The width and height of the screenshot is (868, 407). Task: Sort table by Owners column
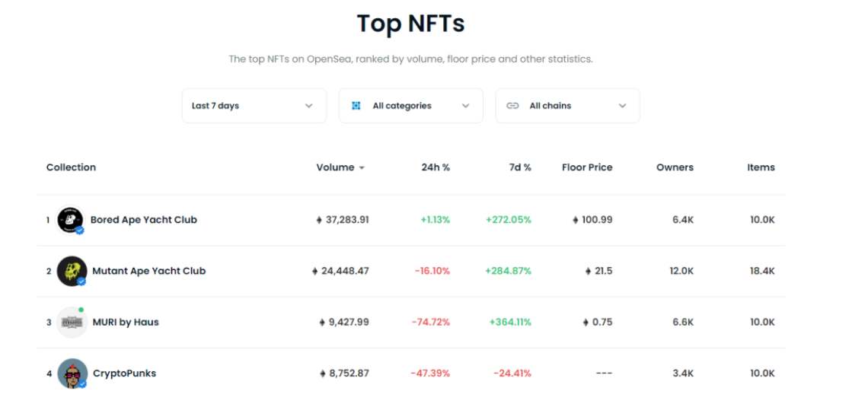tap(675, 167)
